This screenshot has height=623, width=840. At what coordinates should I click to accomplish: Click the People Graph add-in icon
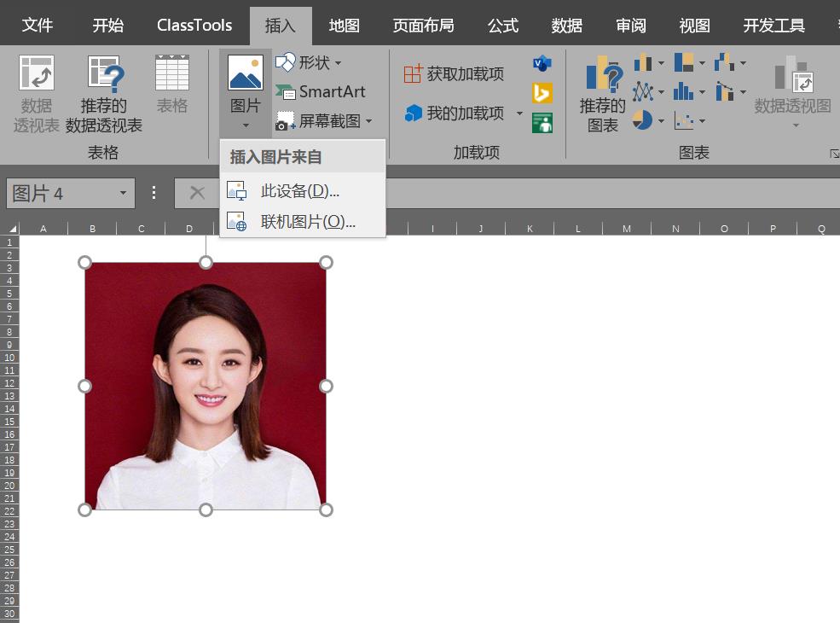point(542,123)
